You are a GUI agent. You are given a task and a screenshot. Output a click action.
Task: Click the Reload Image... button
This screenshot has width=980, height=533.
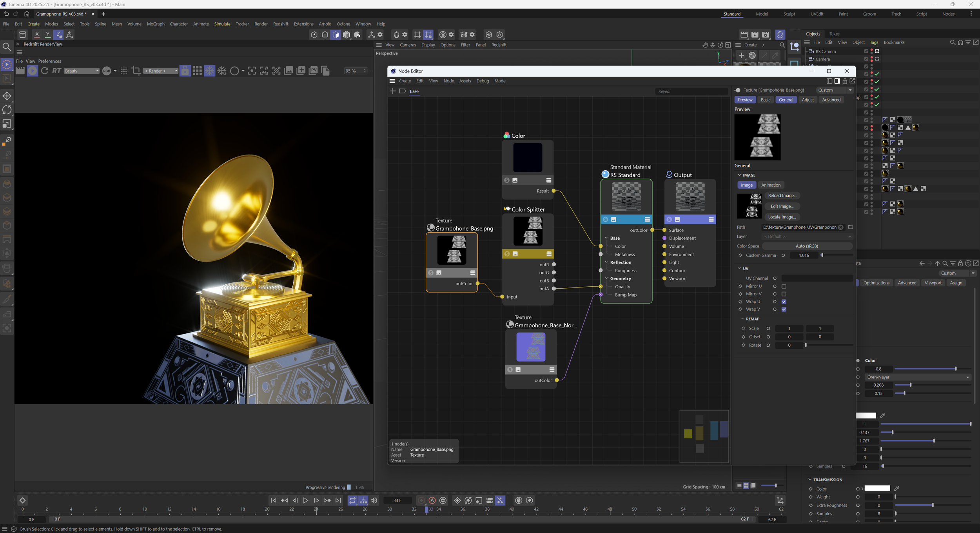pos(782,196)
